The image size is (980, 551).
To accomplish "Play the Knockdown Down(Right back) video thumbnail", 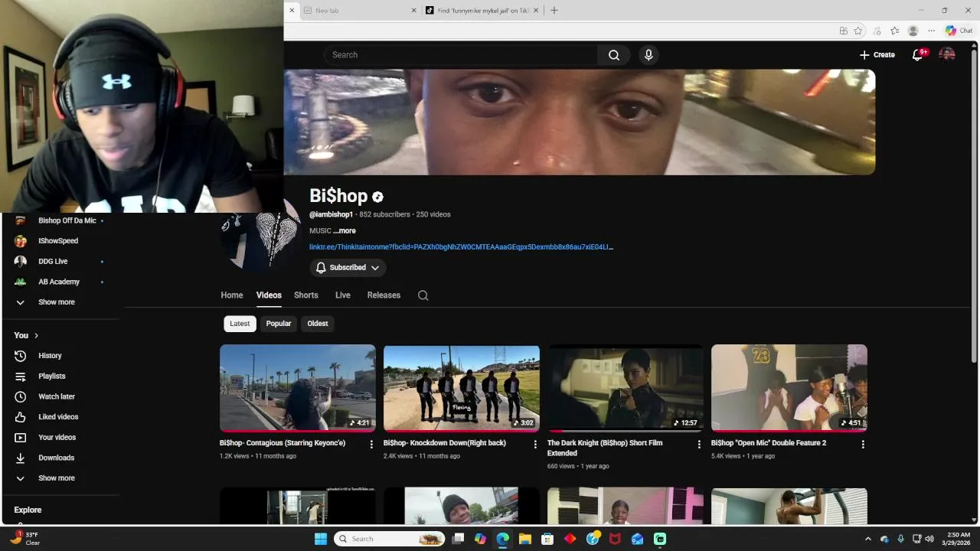I will pos(462,388).
